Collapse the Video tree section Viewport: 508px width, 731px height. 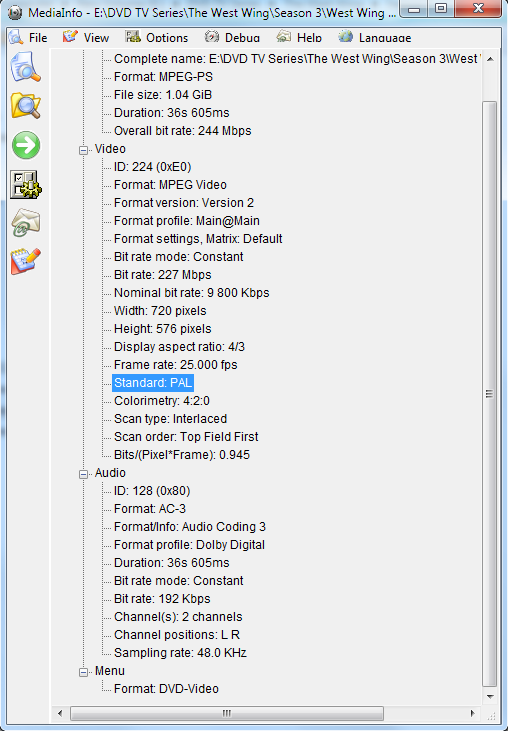click(83, 150)
